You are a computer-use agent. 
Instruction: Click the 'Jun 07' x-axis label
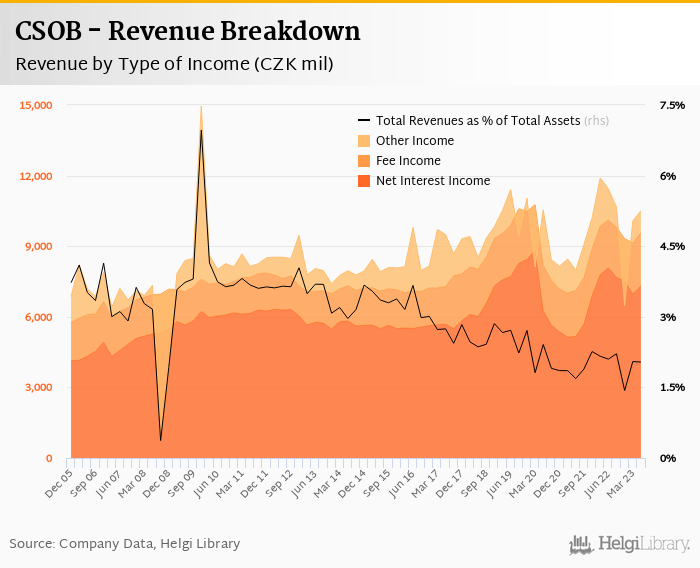(108, 484)
